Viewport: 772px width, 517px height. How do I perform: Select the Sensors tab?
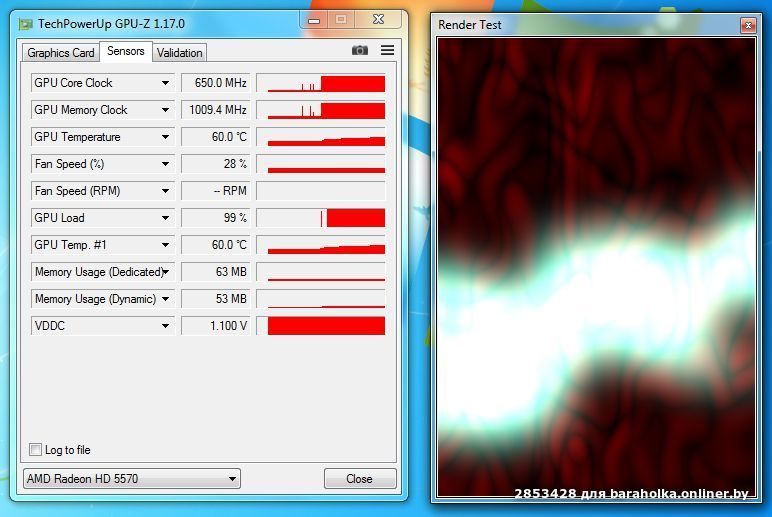(x=126, y=51)
